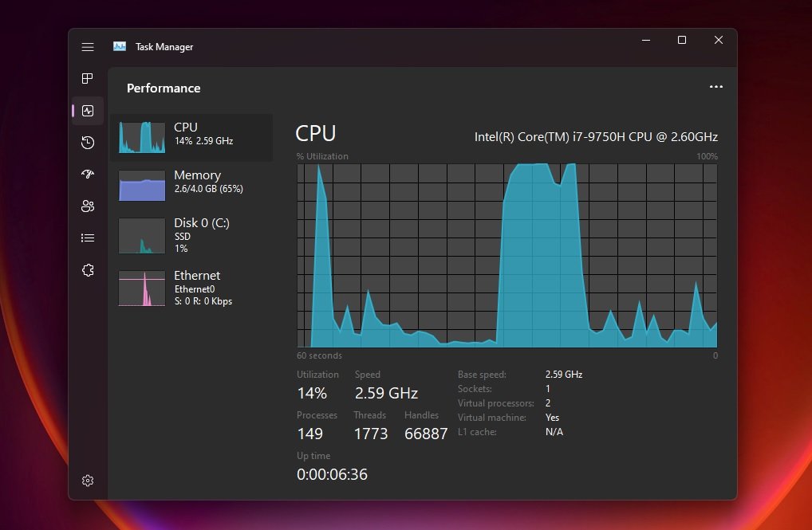View Disk 0 (C:) SSD performance

coord(191,235)
